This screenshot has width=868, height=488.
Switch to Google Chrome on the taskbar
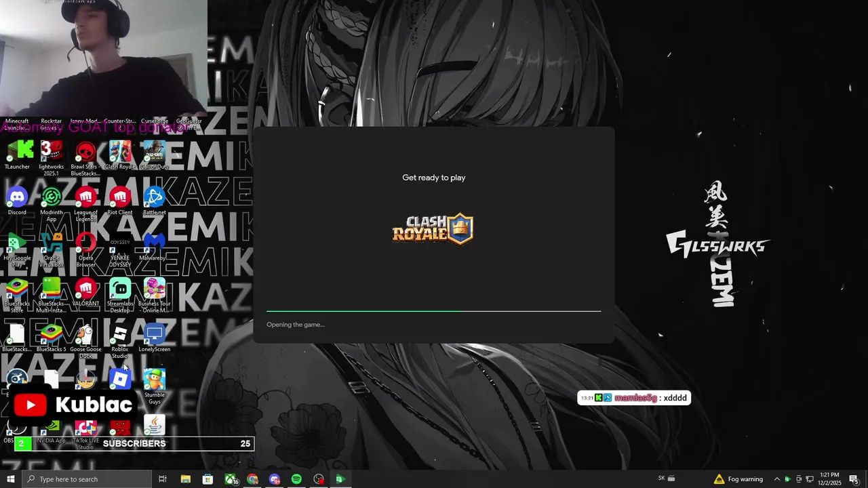[x=253, y=479]
